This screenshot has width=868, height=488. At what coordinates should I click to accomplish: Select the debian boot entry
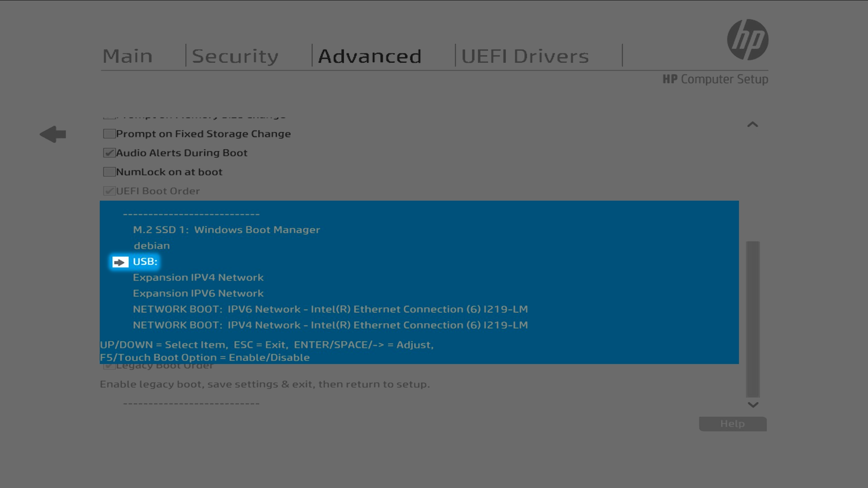[152, 246]
